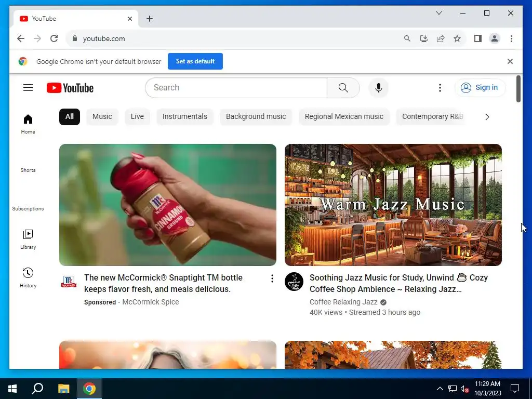Viewport: 532px width, 399px height.
Task: Open the Warm Jazz Music video thumbnail
Action: point(393,205)
